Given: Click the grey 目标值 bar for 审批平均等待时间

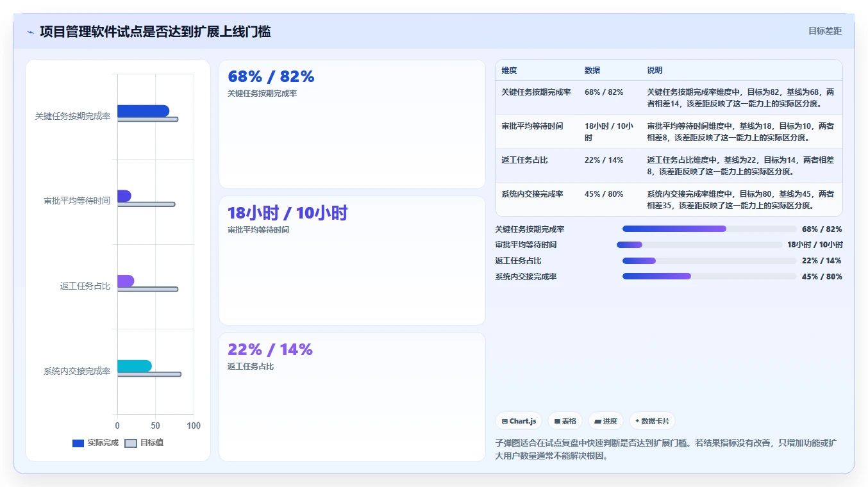Looking at the screenshot, I should (x=146, y=204).
